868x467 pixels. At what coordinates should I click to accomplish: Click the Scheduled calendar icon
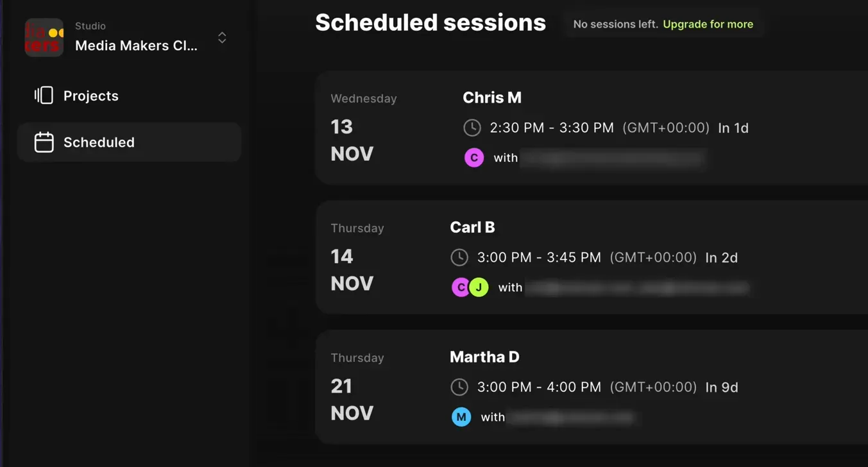click(43, 142)
